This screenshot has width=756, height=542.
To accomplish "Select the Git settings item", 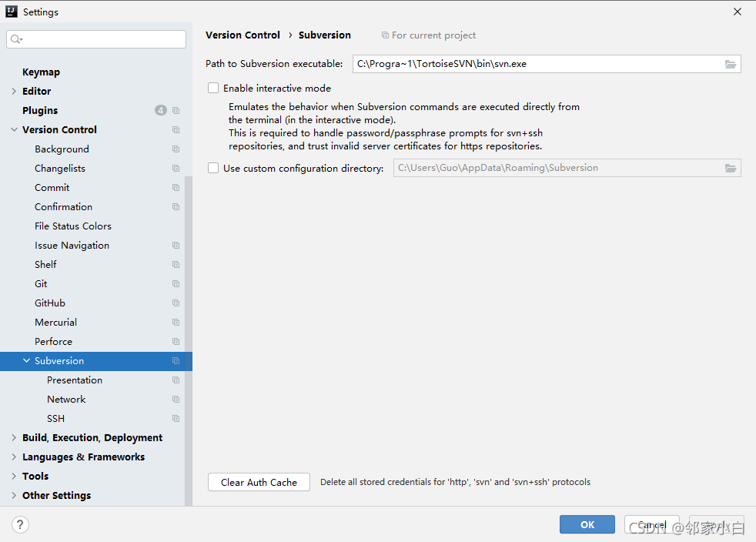I will tap(41, 284).
